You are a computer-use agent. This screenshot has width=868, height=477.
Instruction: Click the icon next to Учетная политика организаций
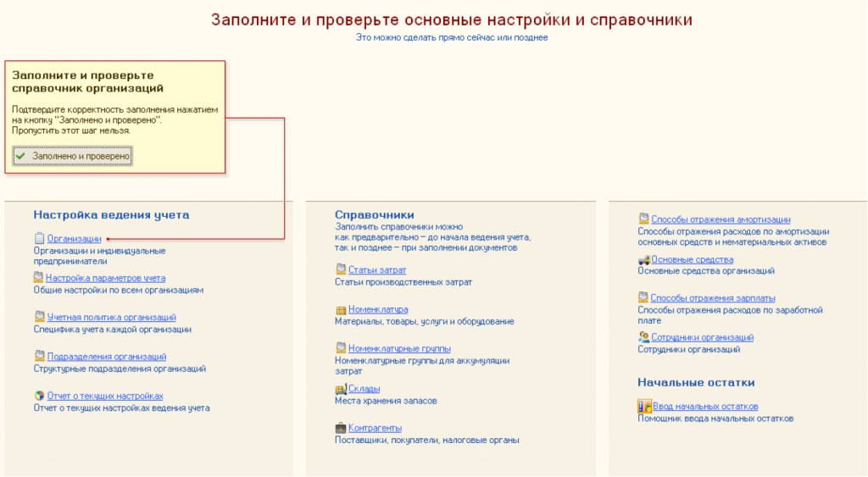pos(39,317)
